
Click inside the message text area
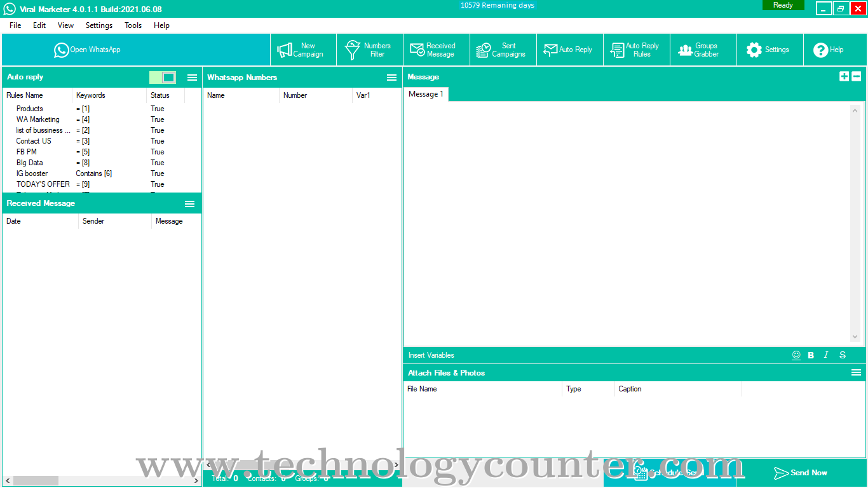pos(627,224)
